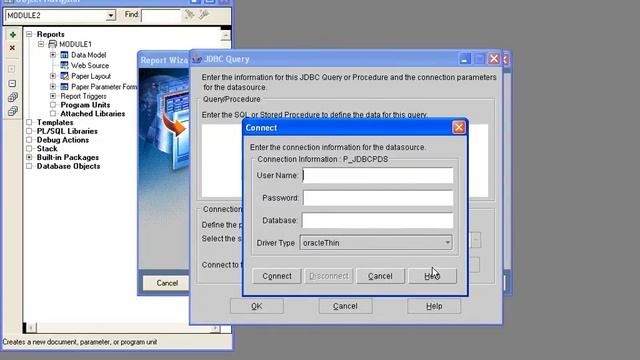
Task: Click the green Create plus icon
Action: click(13, 35)
